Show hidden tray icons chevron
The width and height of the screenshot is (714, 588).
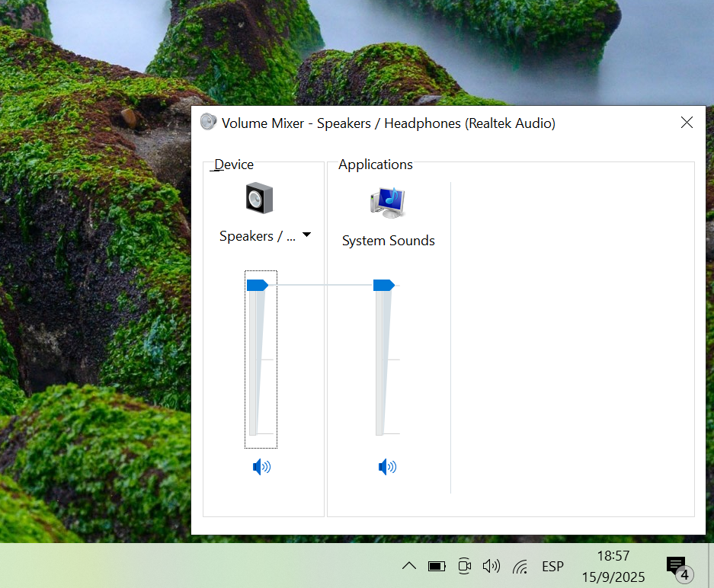(x=409, y=566)
